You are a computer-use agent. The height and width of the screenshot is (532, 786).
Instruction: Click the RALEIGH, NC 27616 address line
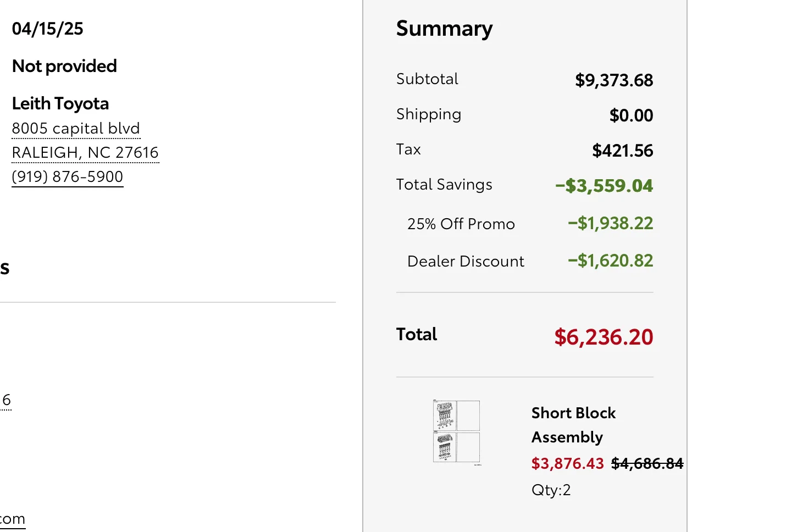pos(85,153)
